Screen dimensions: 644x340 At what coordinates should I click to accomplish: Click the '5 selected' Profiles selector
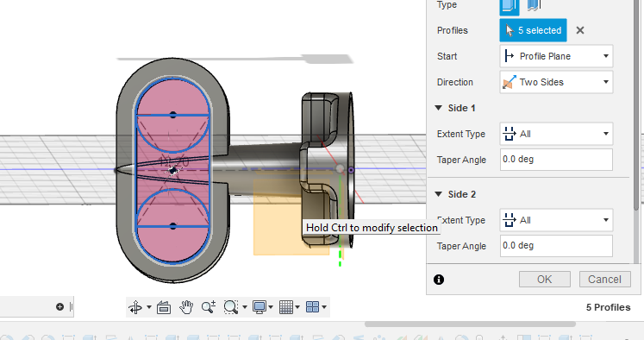(533, 30)
